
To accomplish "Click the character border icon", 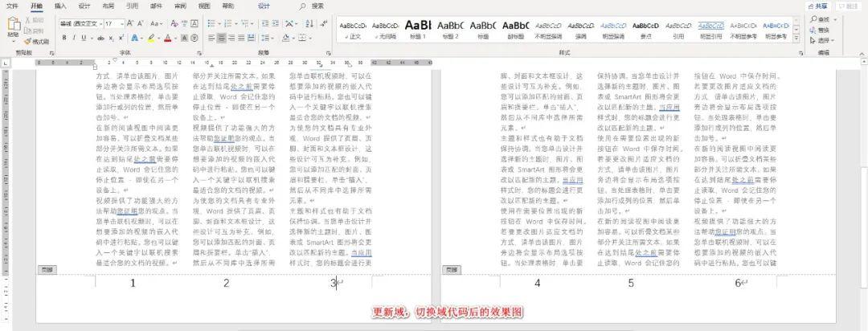I will [194, 24].
